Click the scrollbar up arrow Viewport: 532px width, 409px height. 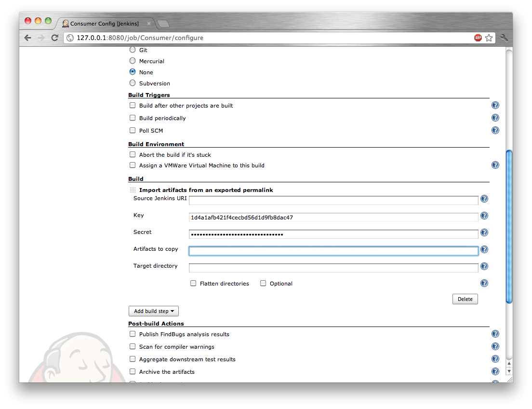click(509, 364)
